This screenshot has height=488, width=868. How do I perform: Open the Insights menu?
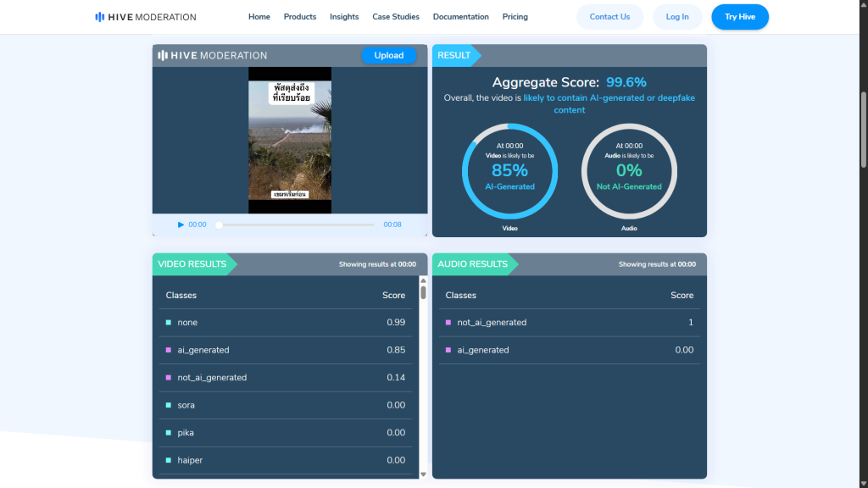(344, 17)
